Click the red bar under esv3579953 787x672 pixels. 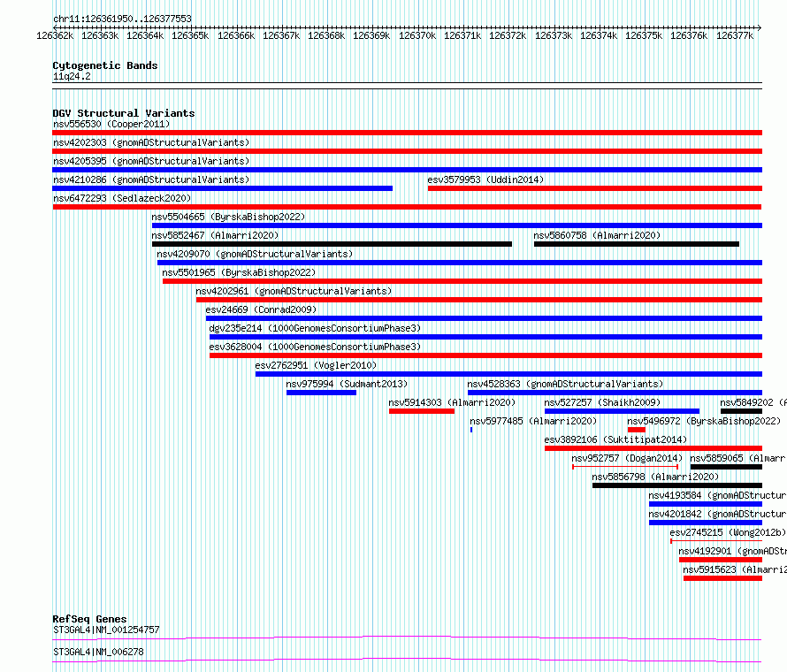coord(595,188)
